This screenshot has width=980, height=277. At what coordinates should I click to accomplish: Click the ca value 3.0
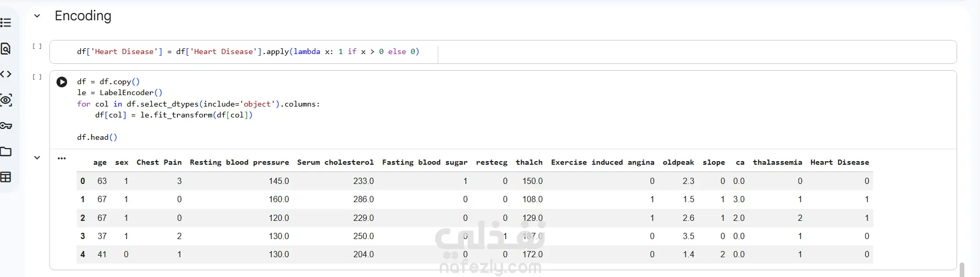click(x=739, y=200)
